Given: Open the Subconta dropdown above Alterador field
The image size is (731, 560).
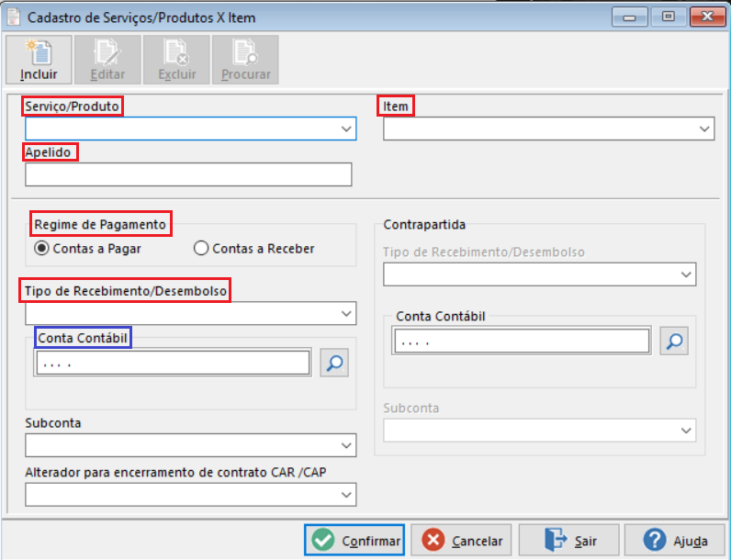Looking at the screenshot, I should coord(191,445).
